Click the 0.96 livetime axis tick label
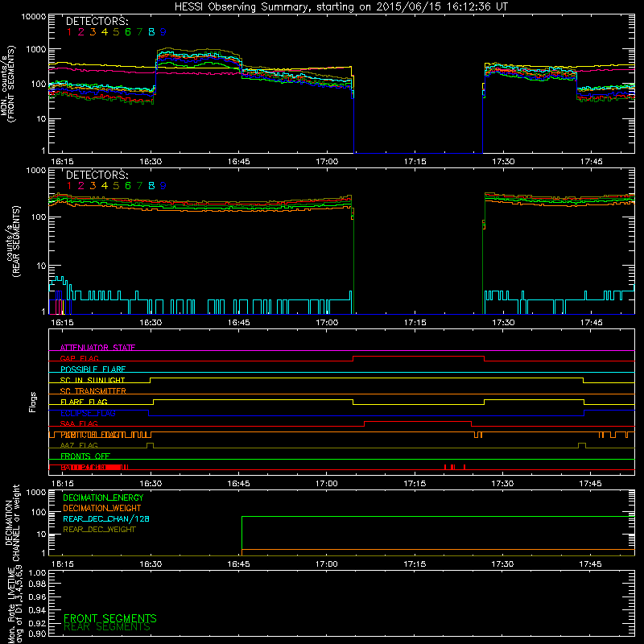Screen dimensions: 644x644 coord(37,597)
